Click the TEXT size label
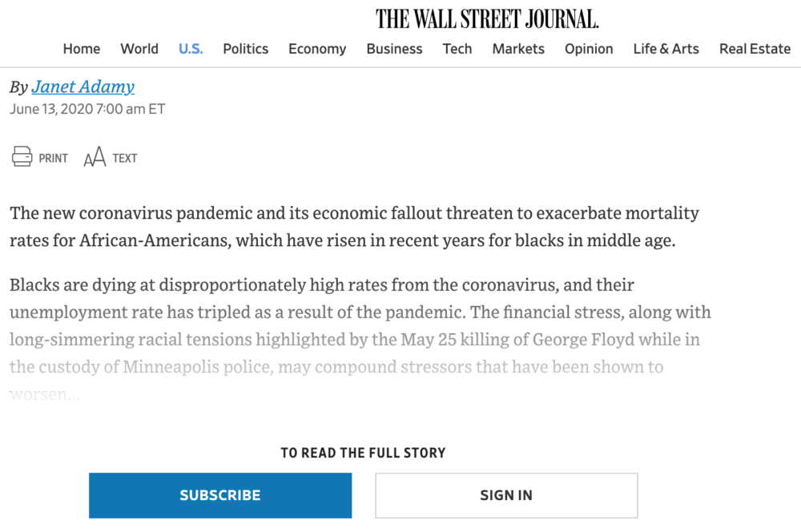This screenshot has width=801, height=532. pyautogui.click(x=125, y=159)
